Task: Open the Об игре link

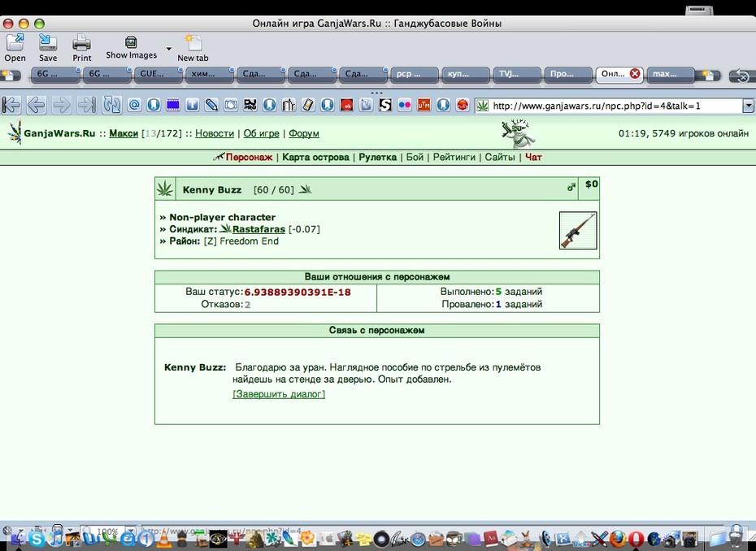Action: (261, 133)
